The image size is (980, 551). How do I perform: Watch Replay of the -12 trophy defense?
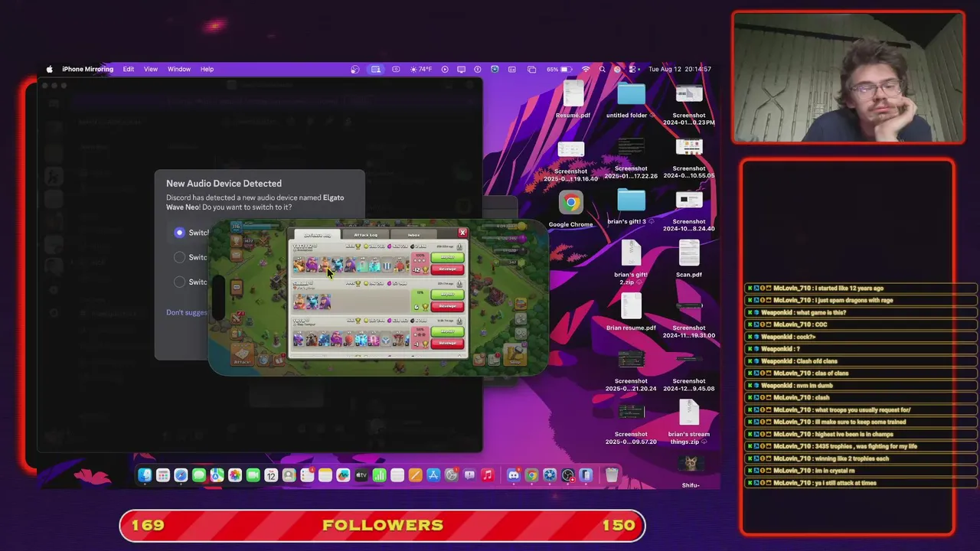coord(447,258)
